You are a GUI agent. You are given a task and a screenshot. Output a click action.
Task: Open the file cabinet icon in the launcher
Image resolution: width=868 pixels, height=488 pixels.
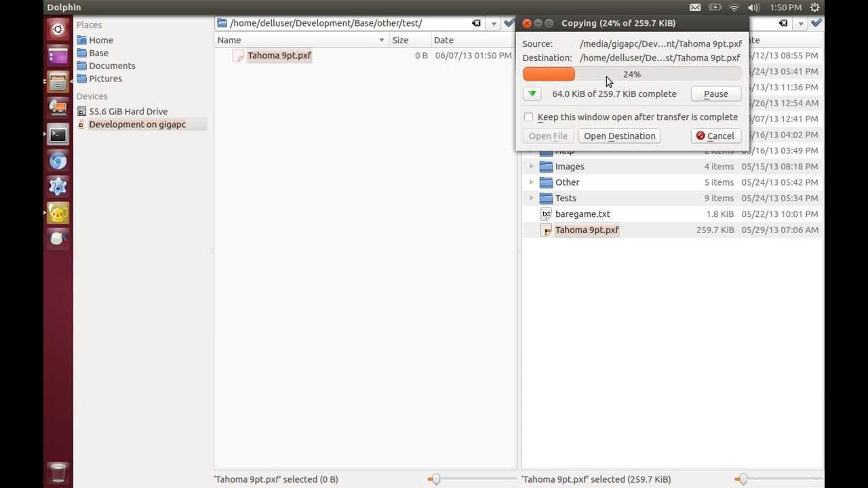point(58,82)
